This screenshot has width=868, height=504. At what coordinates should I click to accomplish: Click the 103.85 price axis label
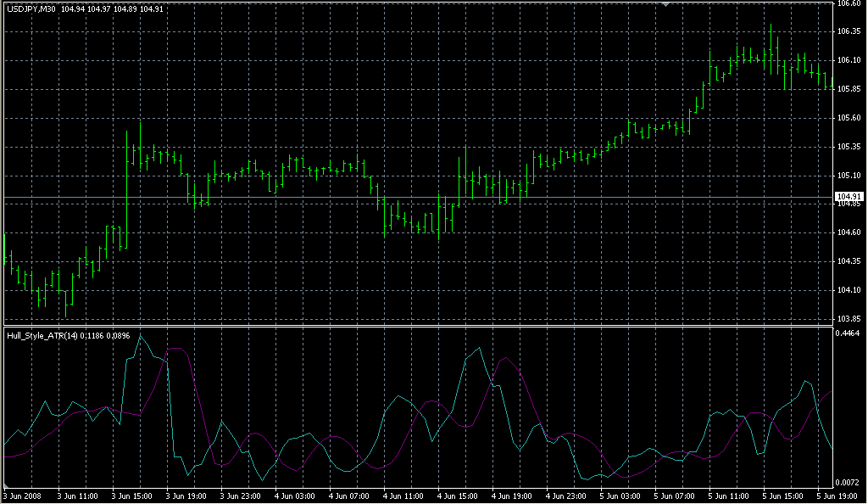pos(849,319)
